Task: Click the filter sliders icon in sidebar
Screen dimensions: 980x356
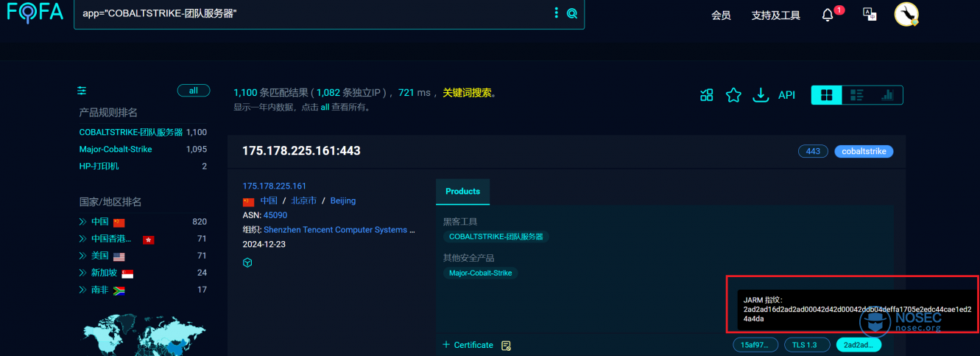Action: click(x=82, y=91)
